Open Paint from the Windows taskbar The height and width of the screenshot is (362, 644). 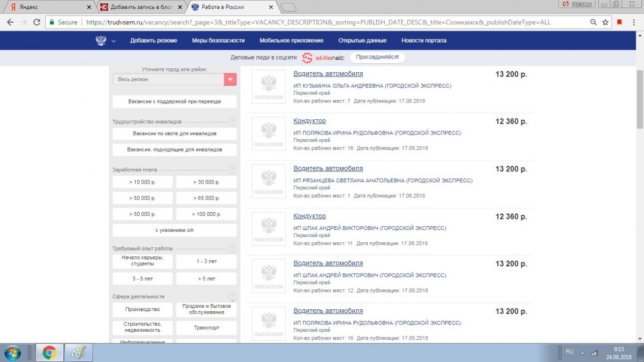78,352
